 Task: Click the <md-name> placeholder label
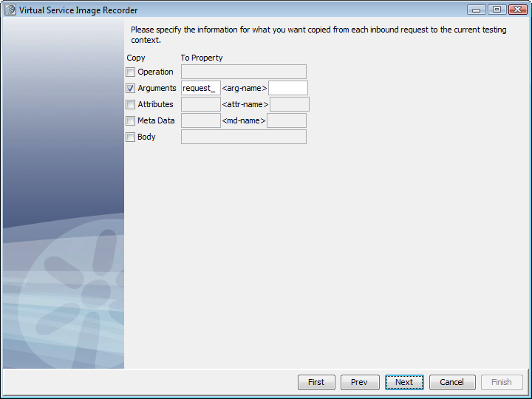pos(244,120)
